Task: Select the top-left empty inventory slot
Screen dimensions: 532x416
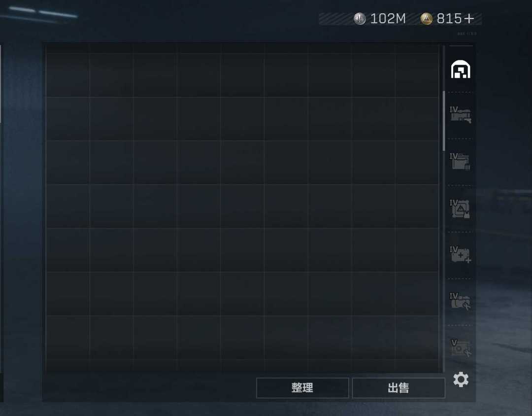Action: pyautogui.click(x=67, y=75)
